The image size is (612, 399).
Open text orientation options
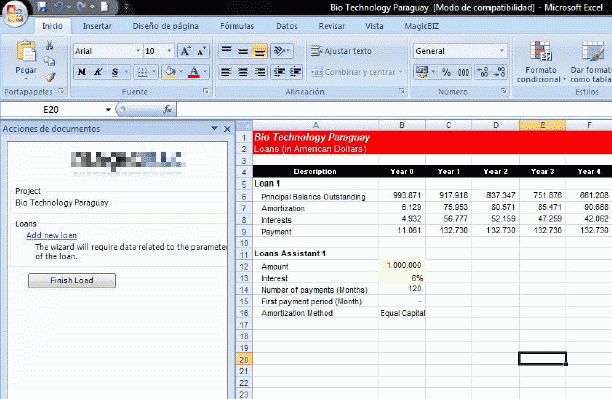point(281,51)
